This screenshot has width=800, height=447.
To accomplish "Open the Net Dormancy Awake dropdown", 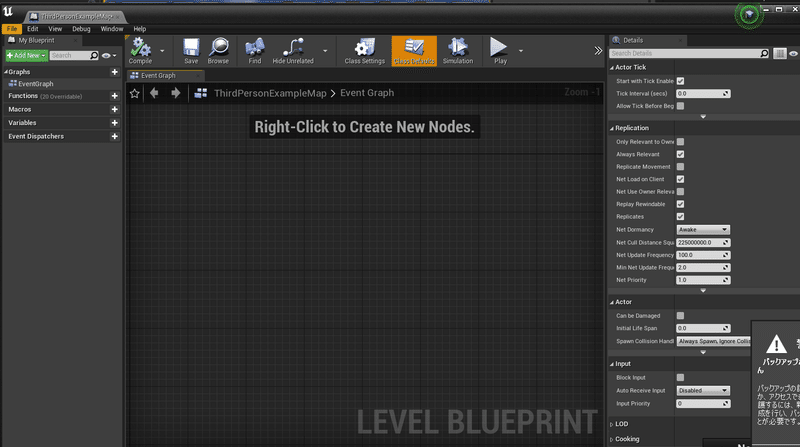I will 703,230.
